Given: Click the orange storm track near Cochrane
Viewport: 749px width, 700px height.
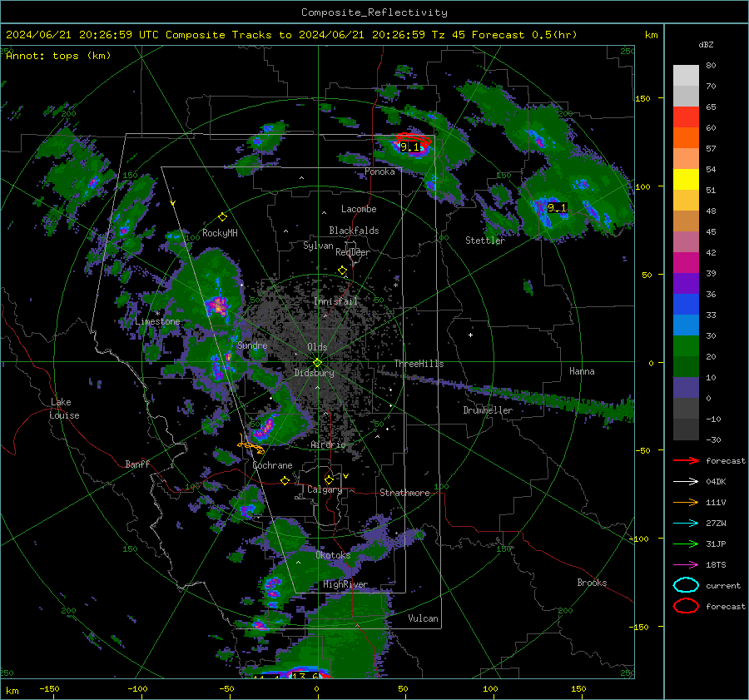Looking at the screenshot, I should [x=250, y=444].
